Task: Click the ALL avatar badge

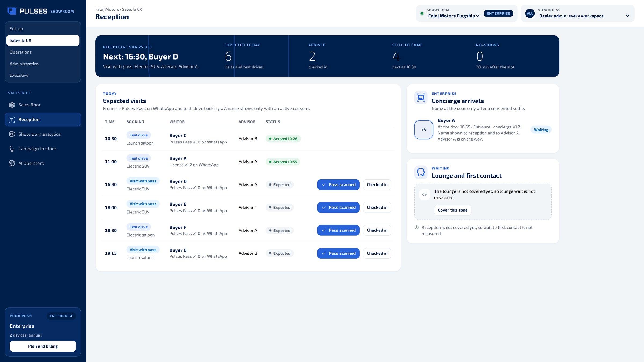Action: 530,13
